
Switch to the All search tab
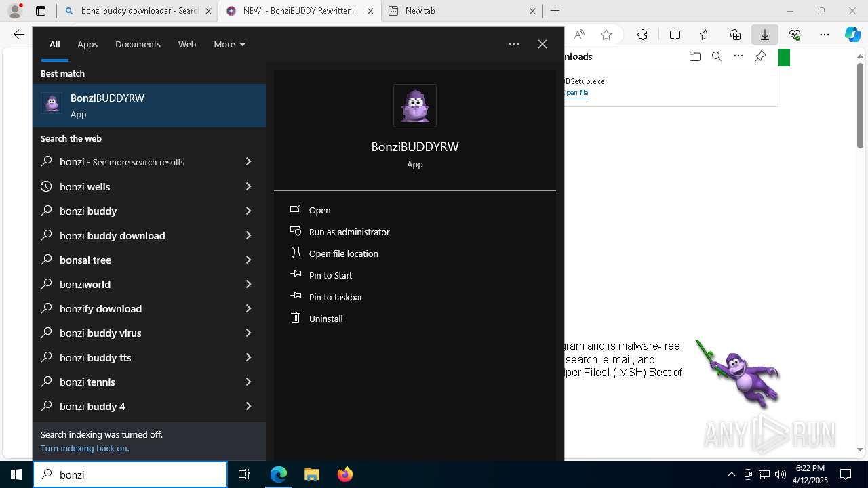pos(54,44)
